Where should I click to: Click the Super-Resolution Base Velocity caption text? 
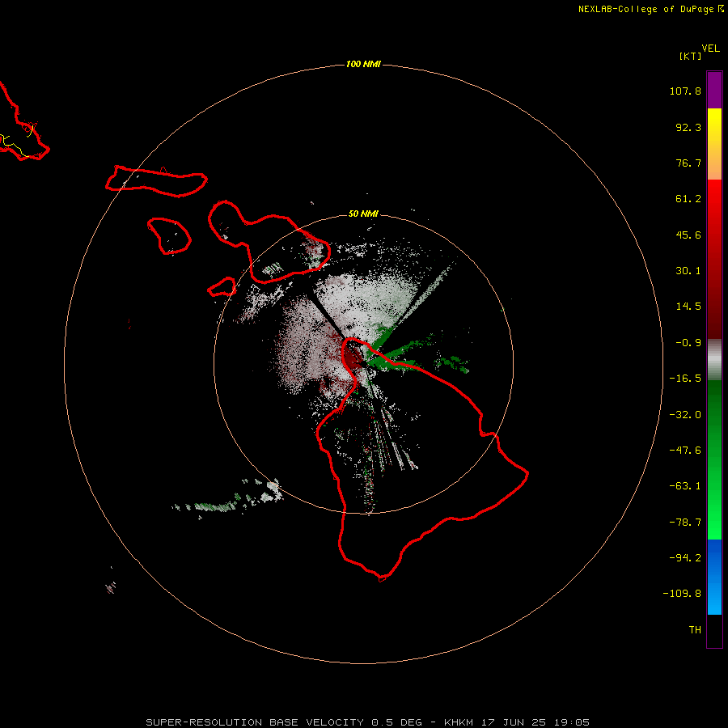click(x=368, y=722)
